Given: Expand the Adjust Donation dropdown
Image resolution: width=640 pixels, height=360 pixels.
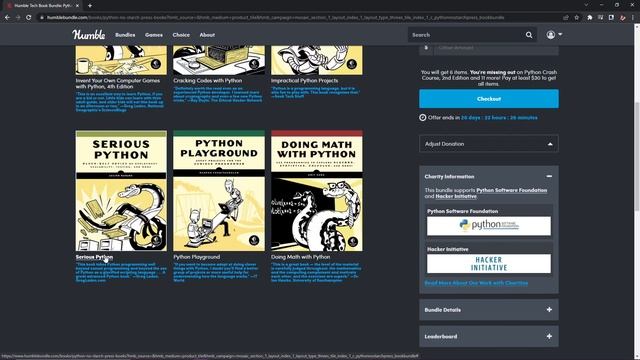Looking at the screenshot, I should 489,144.
